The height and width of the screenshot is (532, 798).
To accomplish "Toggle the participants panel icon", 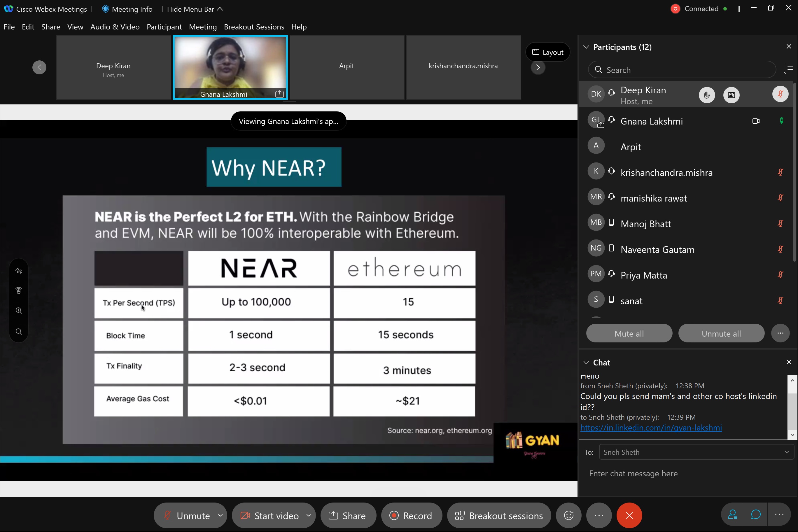I will pyautogui.click(x=732, y=515).
